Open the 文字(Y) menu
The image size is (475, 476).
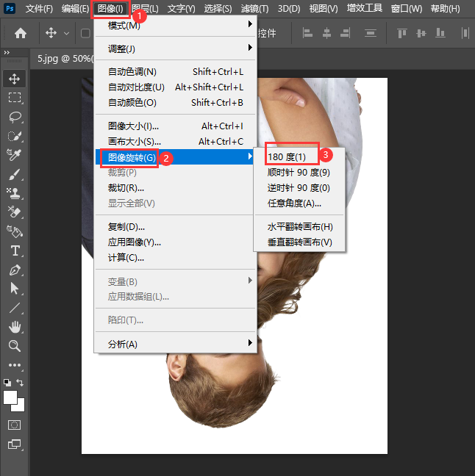[x=181, y=9]
